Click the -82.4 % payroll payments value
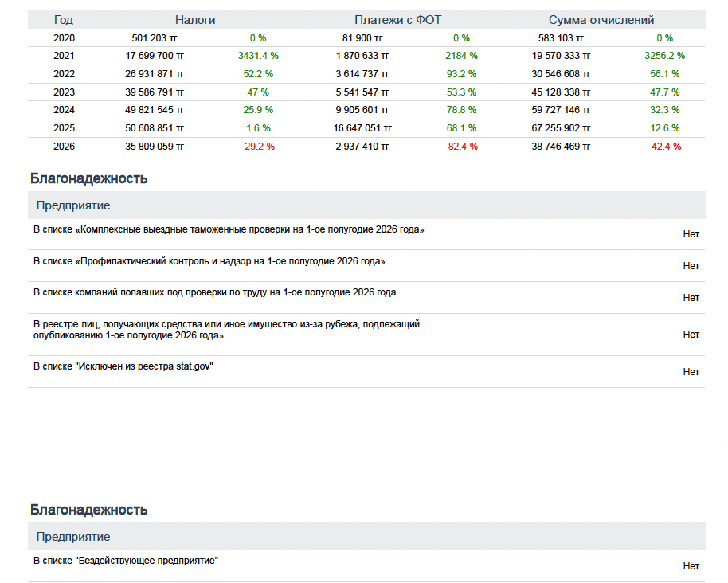728x583 pixels. click(461, 147)
